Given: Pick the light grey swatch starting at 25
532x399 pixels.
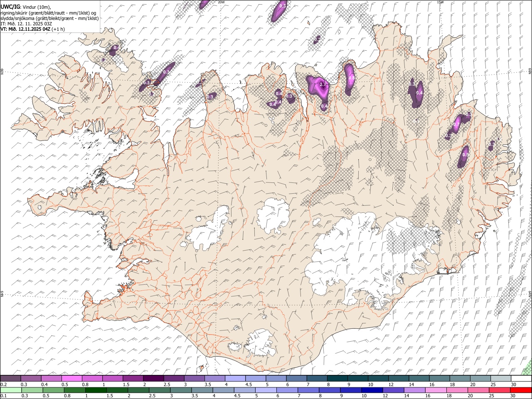Looking at the screenshot, I should pos(501,379).
